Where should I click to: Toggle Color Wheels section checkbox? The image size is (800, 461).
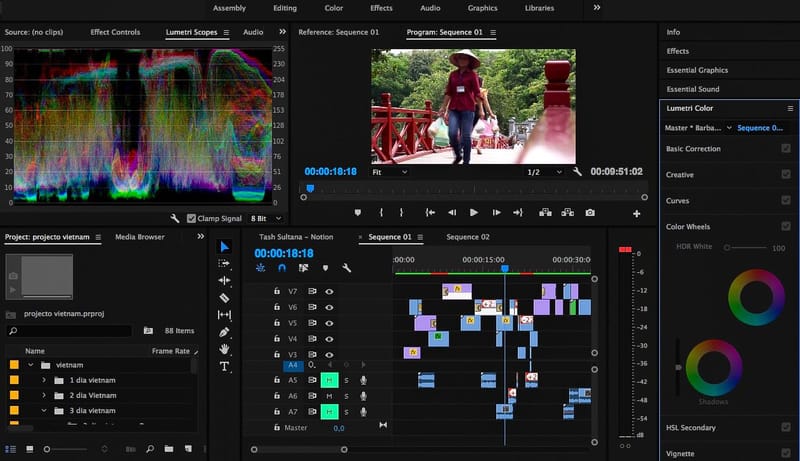pos(786,226)
